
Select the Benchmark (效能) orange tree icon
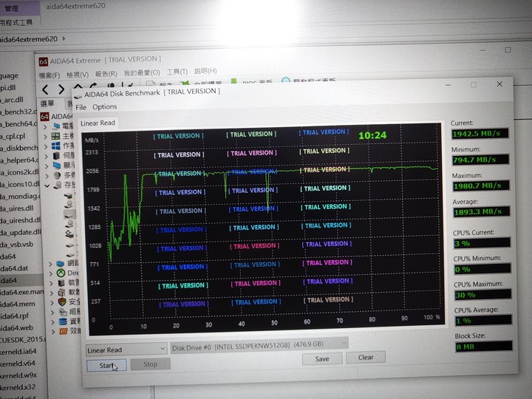[x=63, y=331]
